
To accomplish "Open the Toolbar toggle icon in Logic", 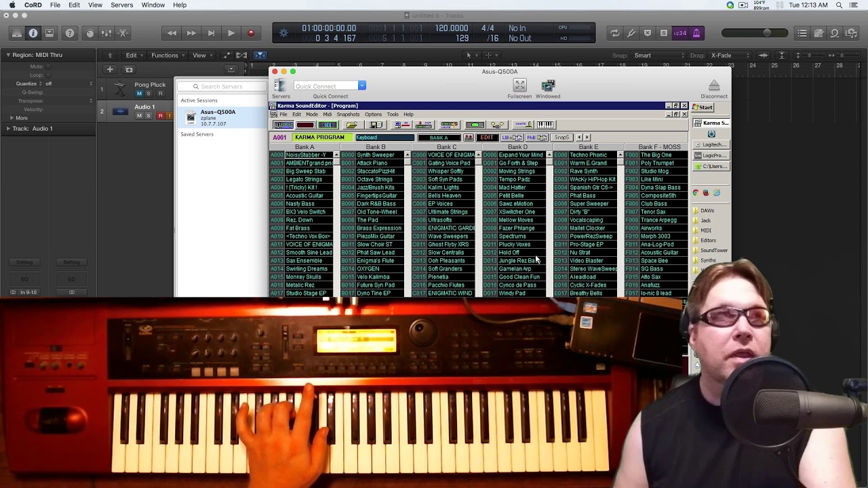I will click(49, 33).
